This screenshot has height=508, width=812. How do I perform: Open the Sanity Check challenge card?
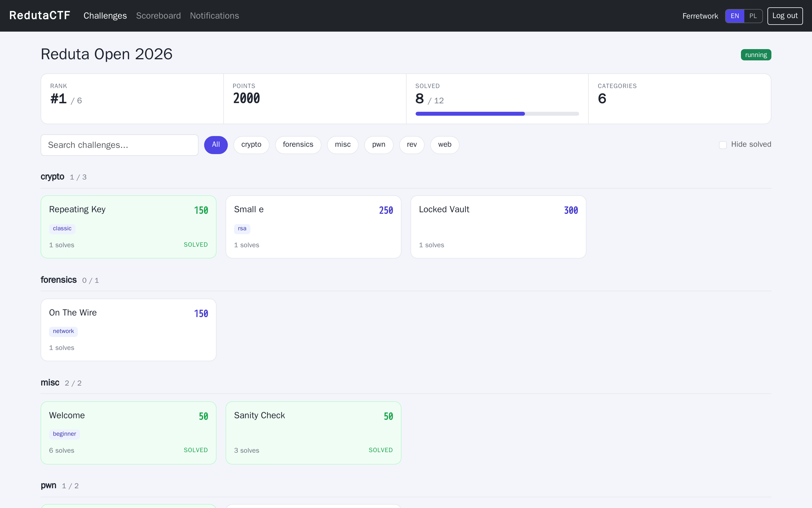314,433
